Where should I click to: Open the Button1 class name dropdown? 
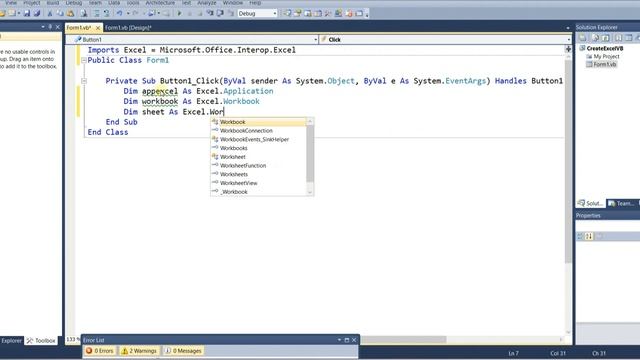316,40
